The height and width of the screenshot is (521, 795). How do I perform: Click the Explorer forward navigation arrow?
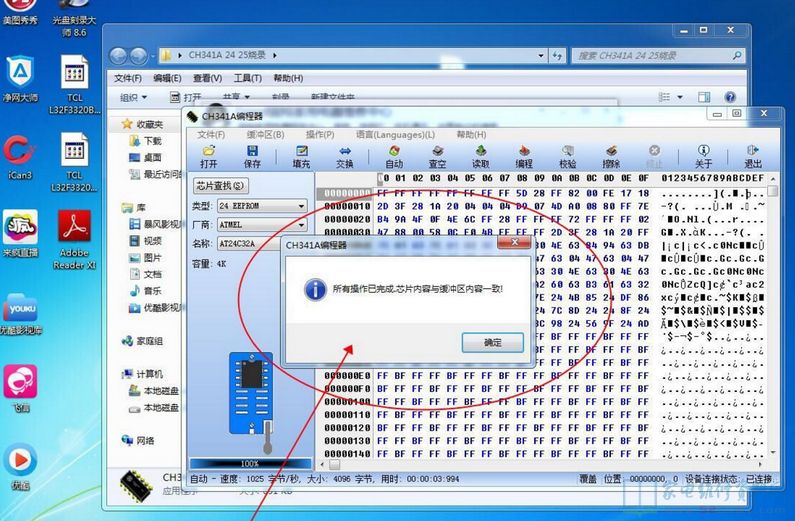coord(138,55)
